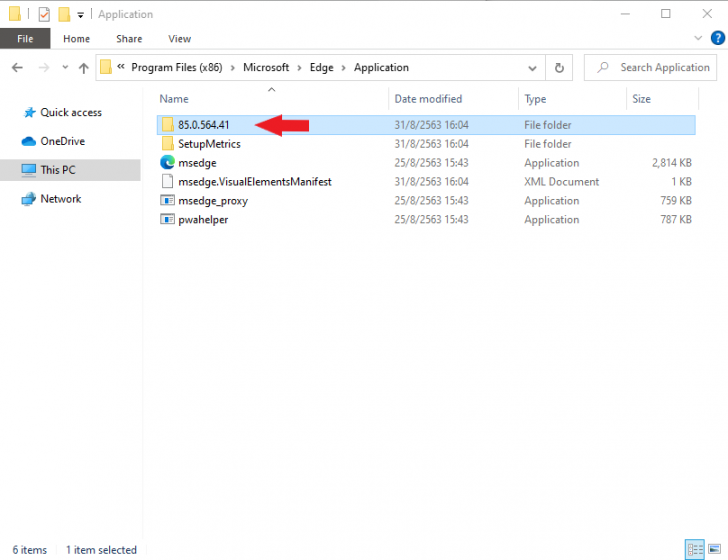
Task: Open the View ribbon tab
Action: coord(179,39)
